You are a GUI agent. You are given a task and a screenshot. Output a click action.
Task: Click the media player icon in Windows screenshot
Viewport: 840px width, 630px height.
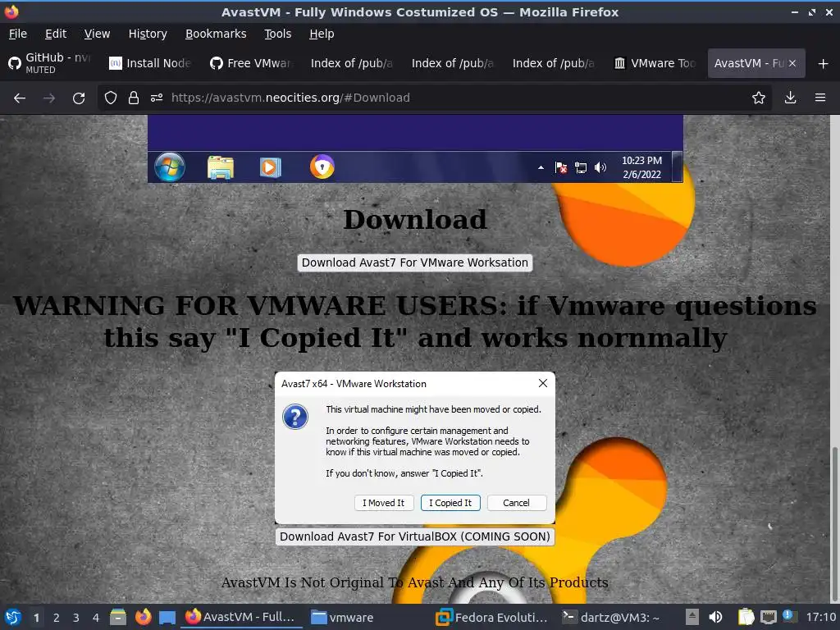pos(270,167)
